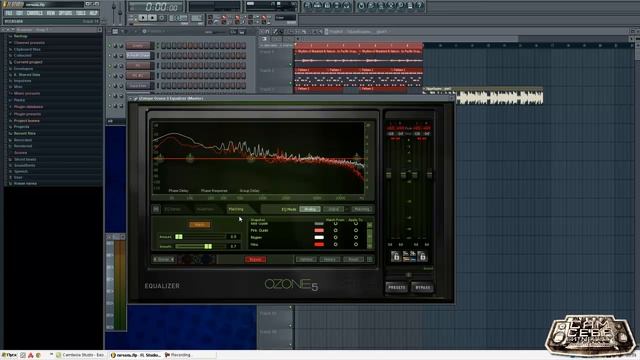Expand the Clipboard files folder
Screen dimensions: 640x360
[27, 49]
